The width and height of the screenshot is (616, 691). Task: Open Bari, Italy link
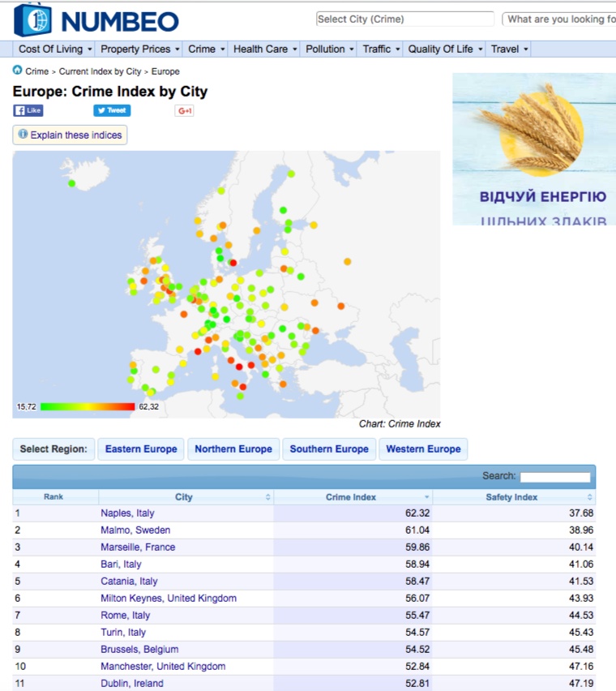(121, 564)
